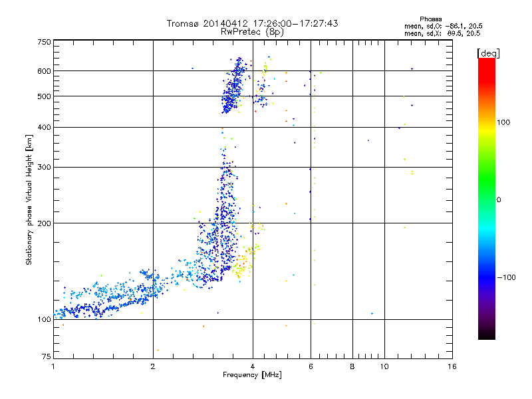Click the black bottom of the phase colorbar
Screen dimensions: 532x399
[487, 334]
